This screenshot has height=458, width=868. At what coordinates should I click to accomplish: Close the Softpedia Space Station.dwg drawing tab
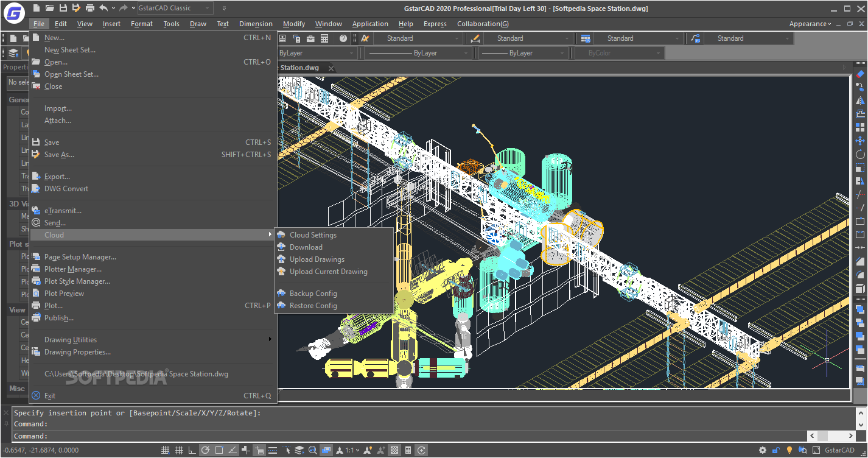pyautogui.click(x=331, y=68)
